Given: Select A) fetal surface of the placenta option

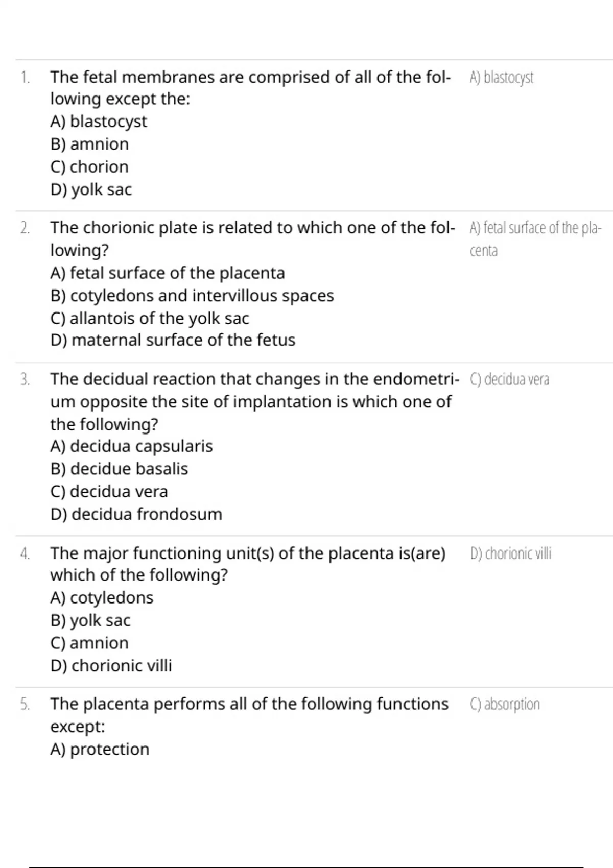Looking at the screenshot, I should click(168, 273).
